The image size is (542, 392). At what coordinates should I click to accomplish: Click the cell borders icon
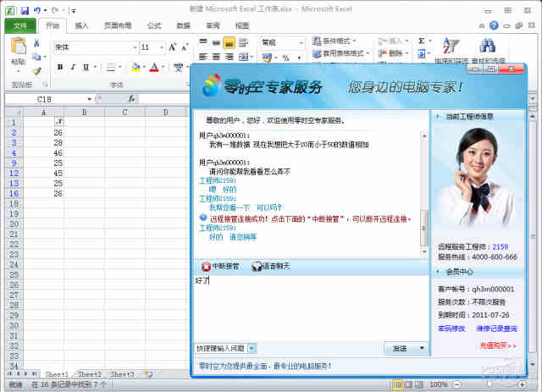111,67
